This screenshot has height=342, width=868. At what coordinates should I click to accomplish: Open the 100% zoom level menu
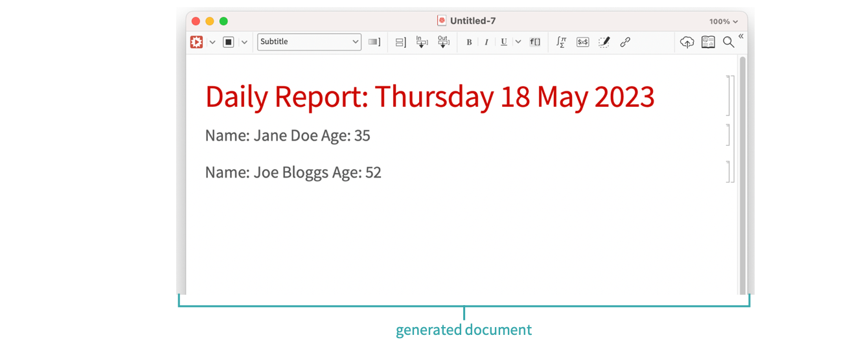pyautogui.click(x=723, y=21)
